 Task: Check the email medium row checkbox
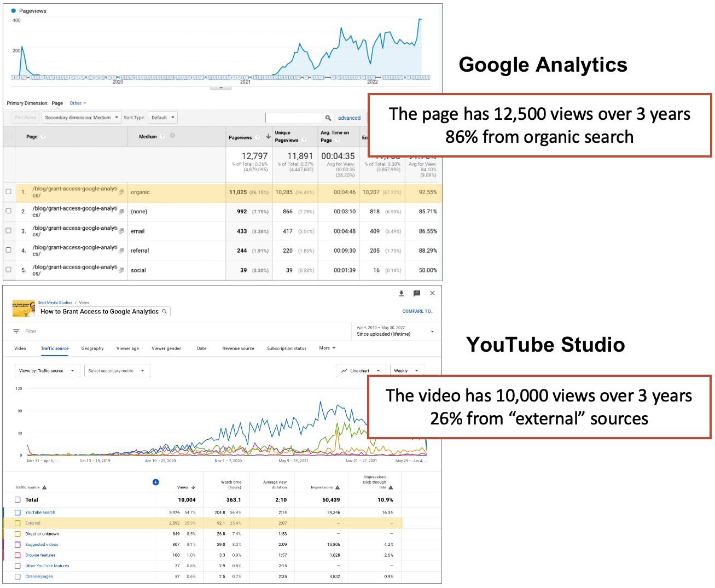(8, 230)
